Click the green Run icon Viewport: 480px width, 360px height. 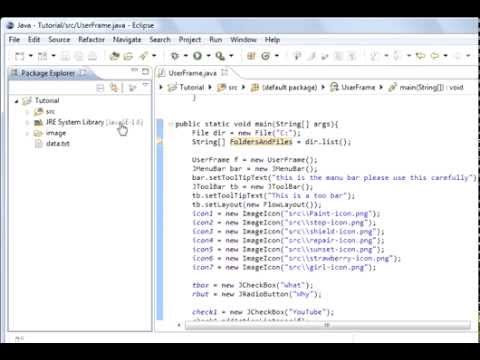tap(197, 56)
